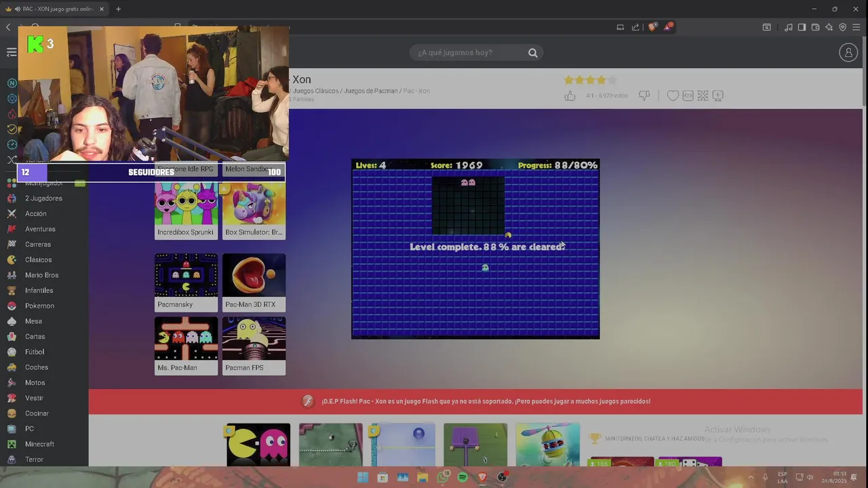Open the notifications bell in taskbar
The image size is (868, 488).
point(854,477)
